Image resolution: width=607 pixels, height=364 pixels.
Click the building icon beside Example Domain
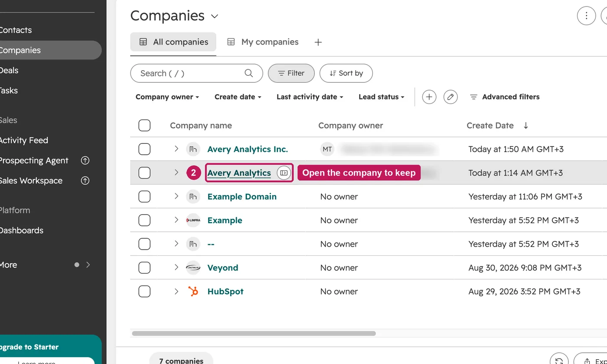click(x=193, y=197)
